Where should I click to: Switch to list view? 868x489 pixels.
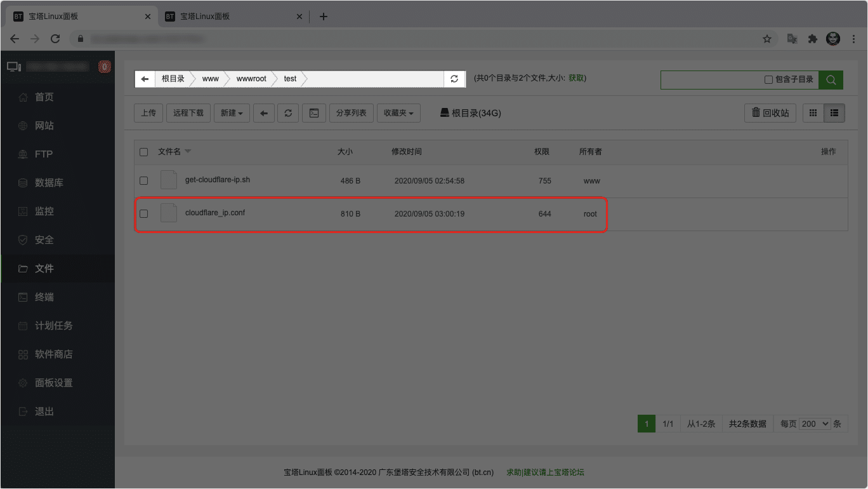point(834,113)
